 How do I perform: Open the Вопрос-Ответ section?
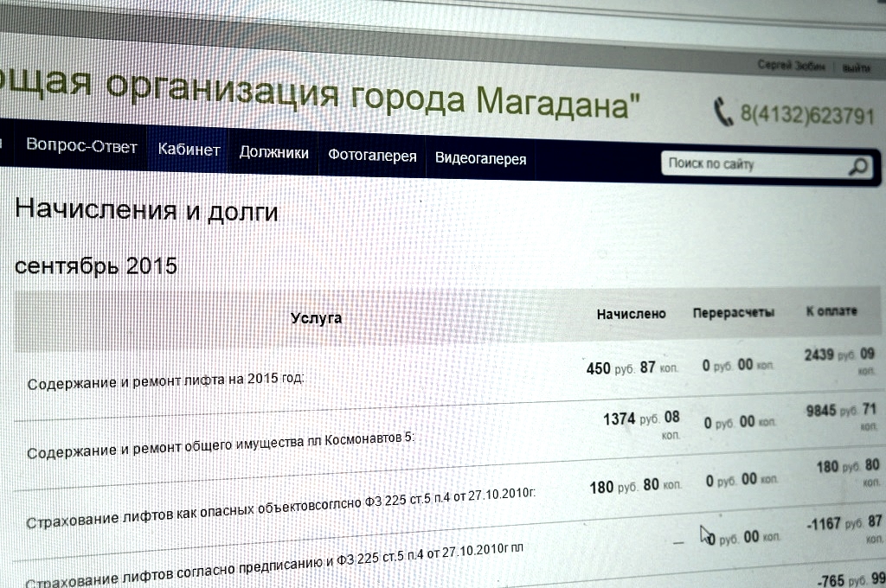[83, 147]
